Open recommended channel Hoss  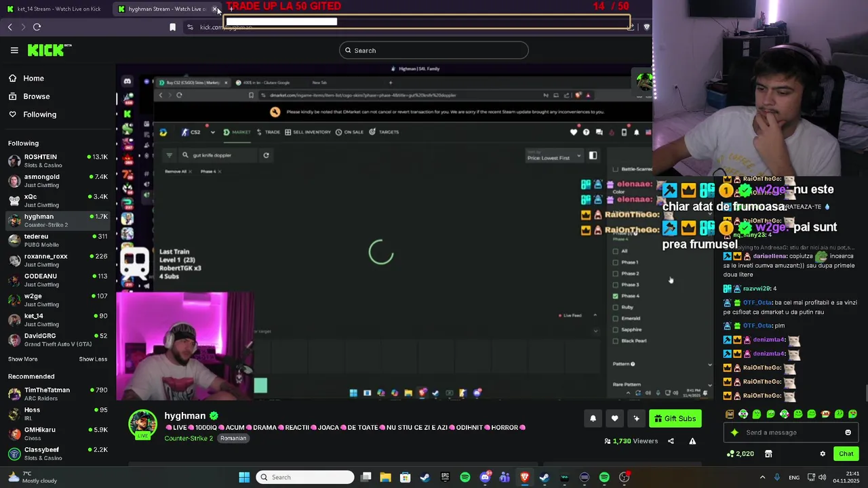tap(58, 413)
